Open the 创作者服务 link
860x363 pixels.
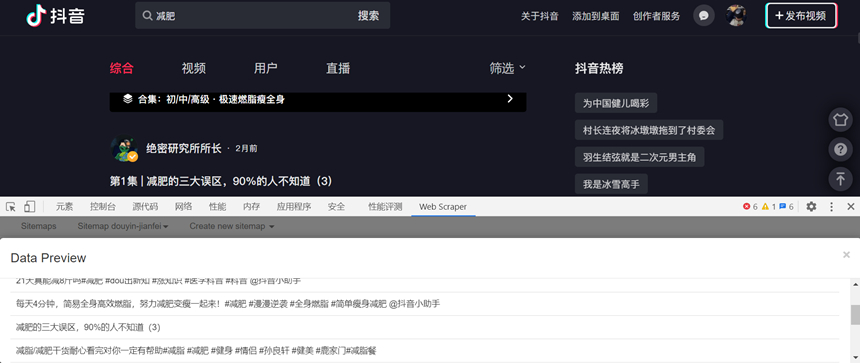point(657,16)
